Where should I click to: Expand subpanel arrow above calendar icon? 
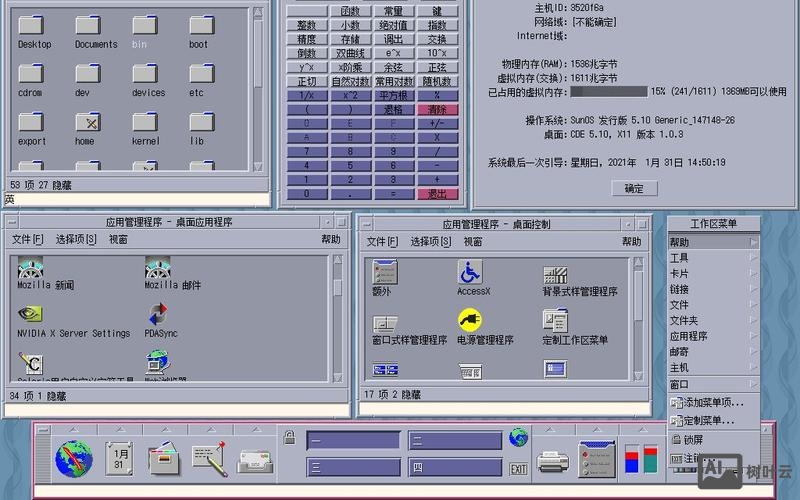tap(120, 430)
